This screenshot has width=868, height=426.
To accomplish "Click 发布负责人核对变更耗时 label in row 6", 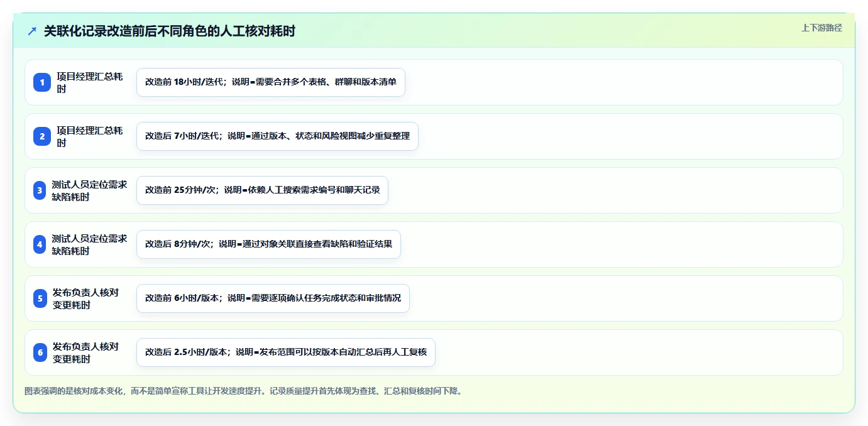I will (85, 352).
